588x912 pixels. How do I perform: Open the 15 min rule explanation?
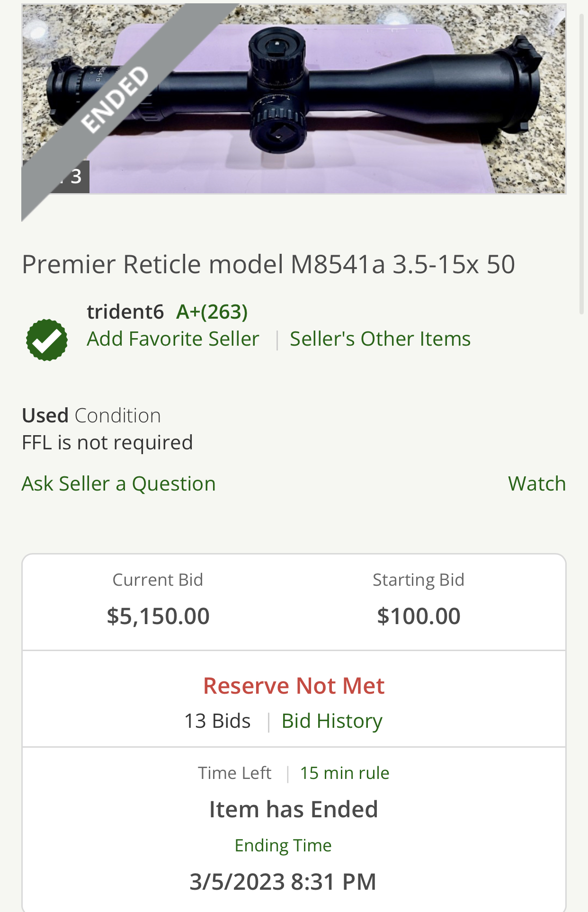point(344,773)
